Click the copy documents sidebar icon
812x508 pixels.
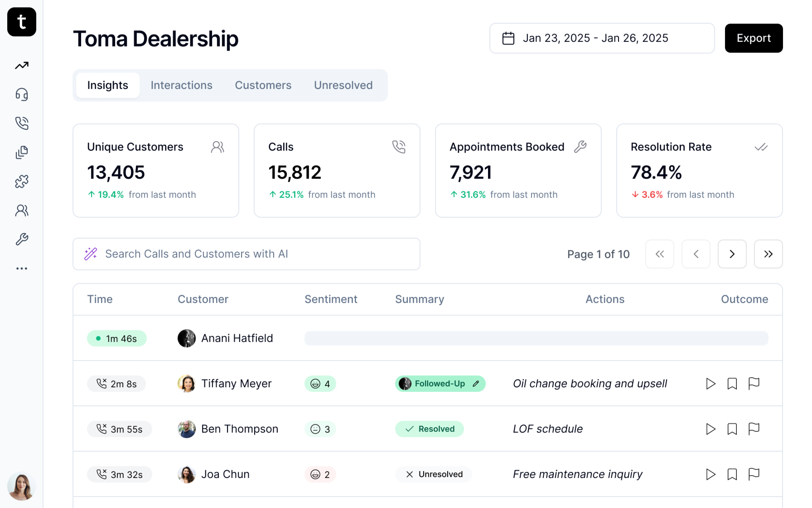coord(22,153)
